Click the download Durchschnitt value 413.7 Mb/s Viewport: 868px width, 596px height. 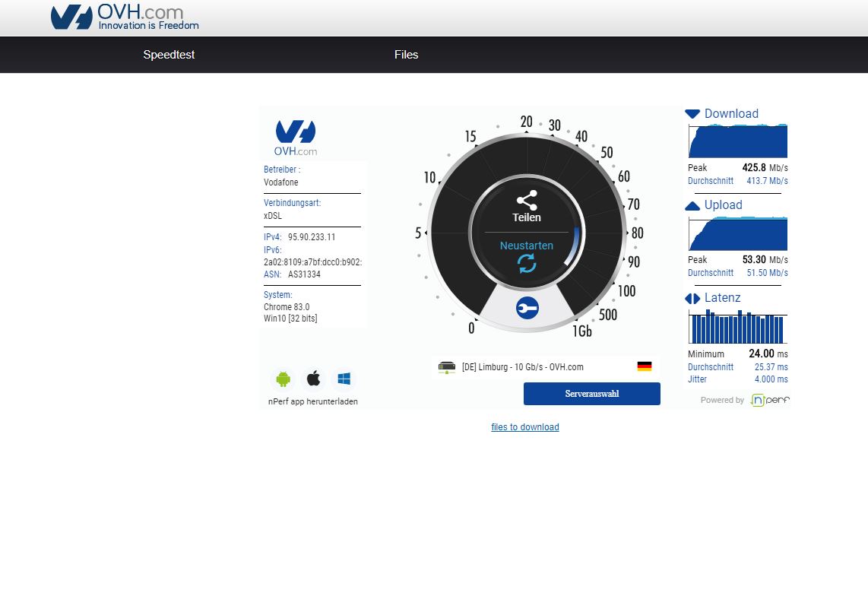click(x=767, y=181)
